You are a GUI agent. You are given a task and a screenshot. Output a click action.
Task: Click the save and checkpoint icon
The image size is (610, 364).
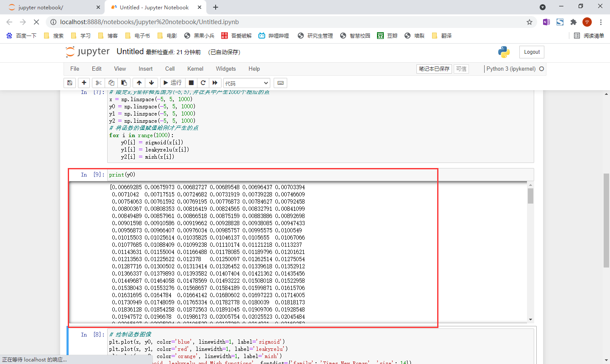(x=70, y=83)
